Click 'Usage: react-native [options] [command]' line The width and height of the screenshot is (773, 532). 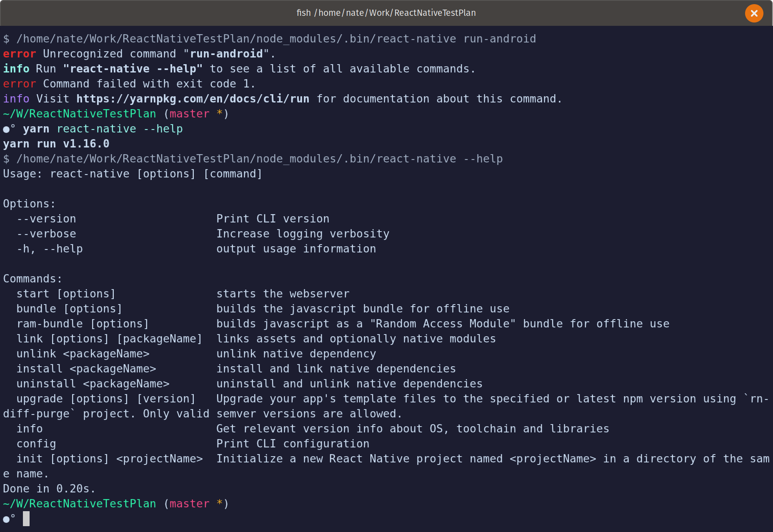click(133, 174)
